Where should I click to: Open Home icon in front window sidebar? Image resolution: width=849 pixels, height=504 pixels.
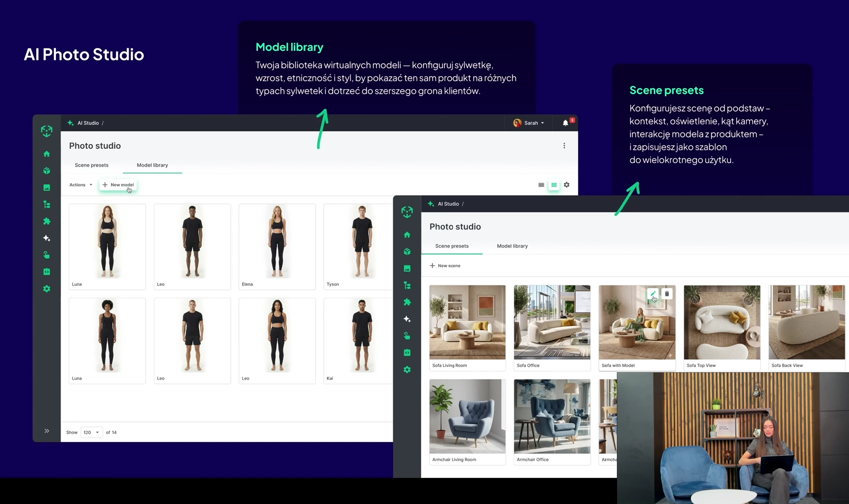click(x=407, y=234)
